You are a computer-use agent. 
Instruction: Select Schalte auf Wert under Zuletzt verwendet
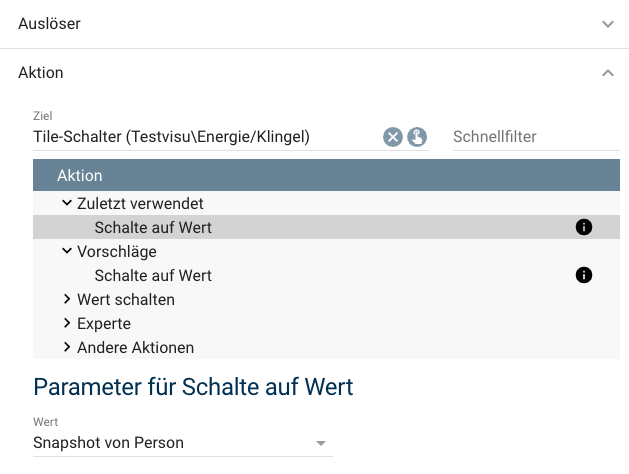click(153, 228)
